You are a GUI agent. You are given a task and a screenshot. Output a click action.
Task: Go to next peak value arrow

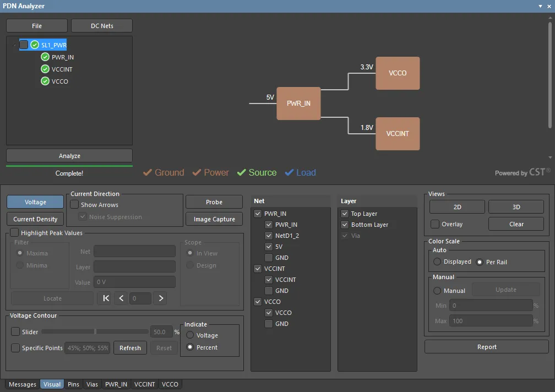tap(161, 298)
